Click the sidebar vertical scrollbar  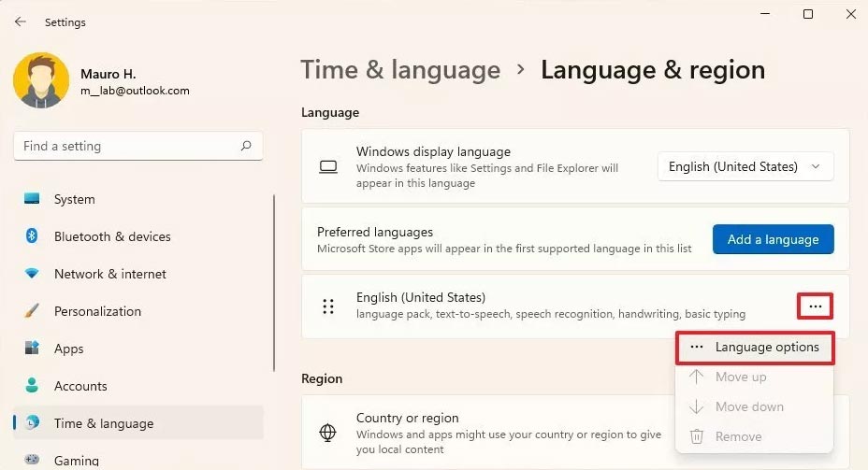(x=274, y=282)
